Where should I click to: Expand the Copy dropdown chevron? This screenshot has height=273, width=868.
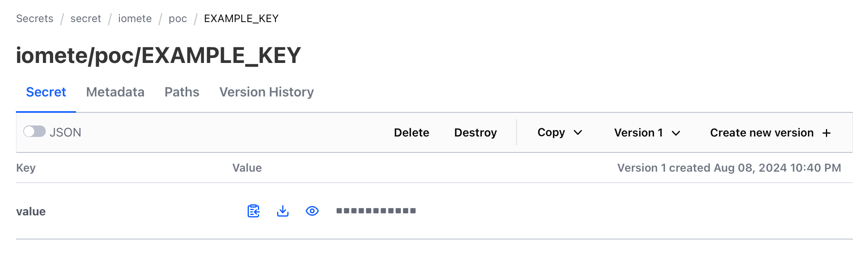tap(578, 132)
